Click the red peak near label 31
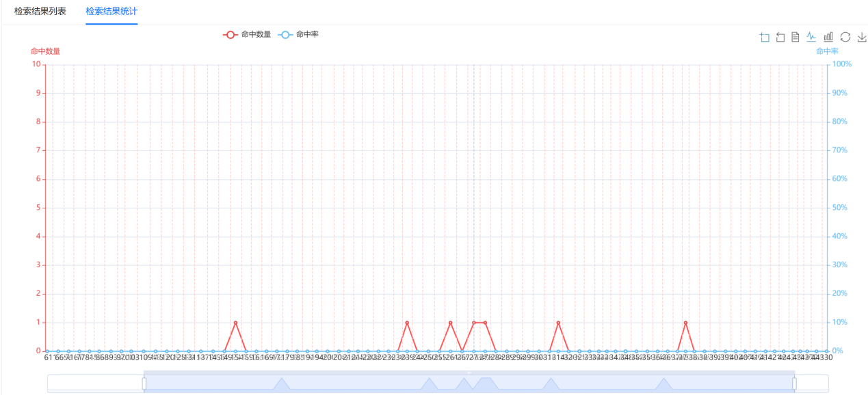Viewport: 868px width, 395px height. (558, 323)
